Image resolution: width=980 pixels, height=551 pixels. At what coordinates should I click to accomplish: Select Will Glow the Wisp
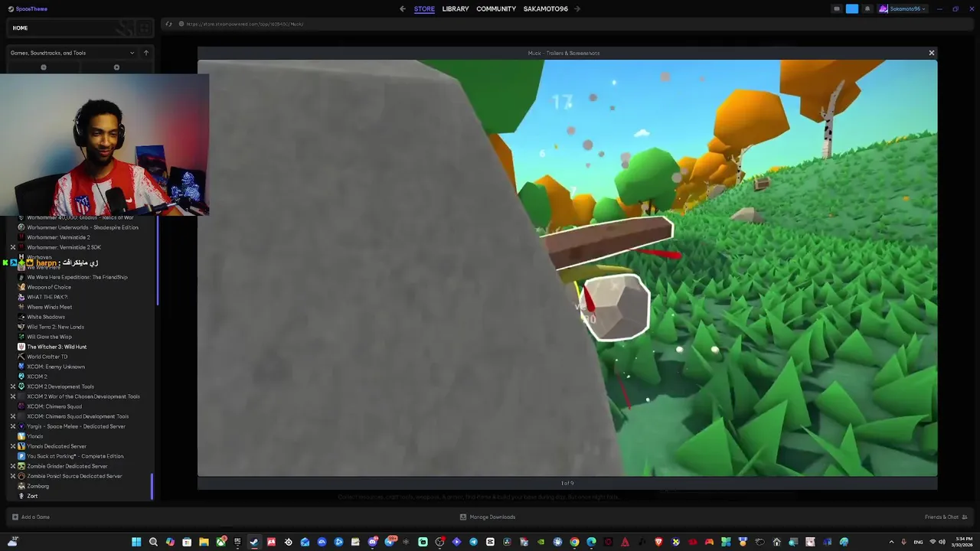point(49,337)
